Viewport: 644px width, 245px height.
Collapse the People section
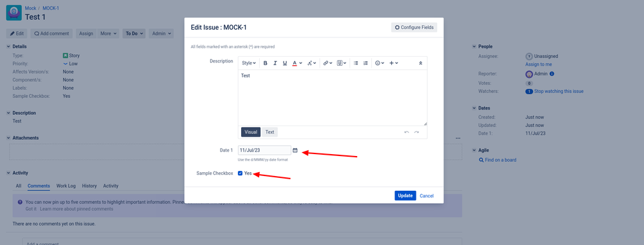click(474, 47)
